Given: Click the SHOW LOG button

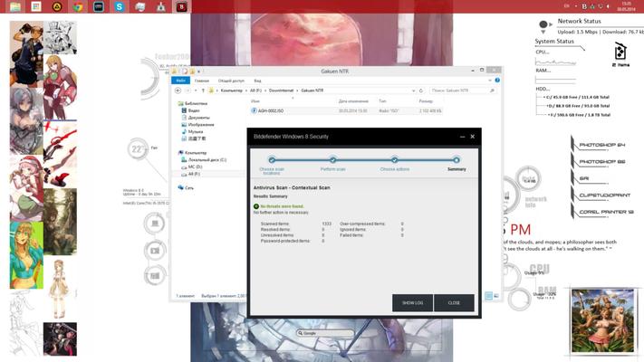Looking at the screenshot, I should click(x=412, y=303).
